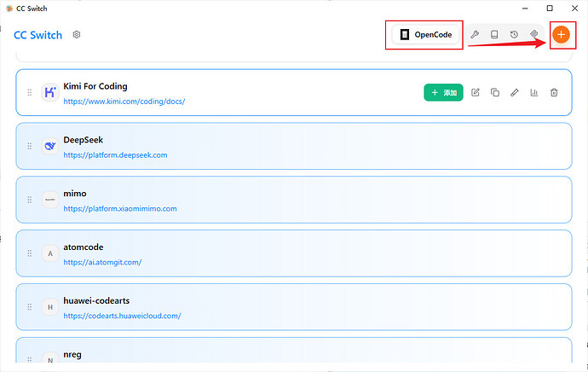Open settings via the gear icon
Screen dimensions: 588x372
tap(77, 34)
